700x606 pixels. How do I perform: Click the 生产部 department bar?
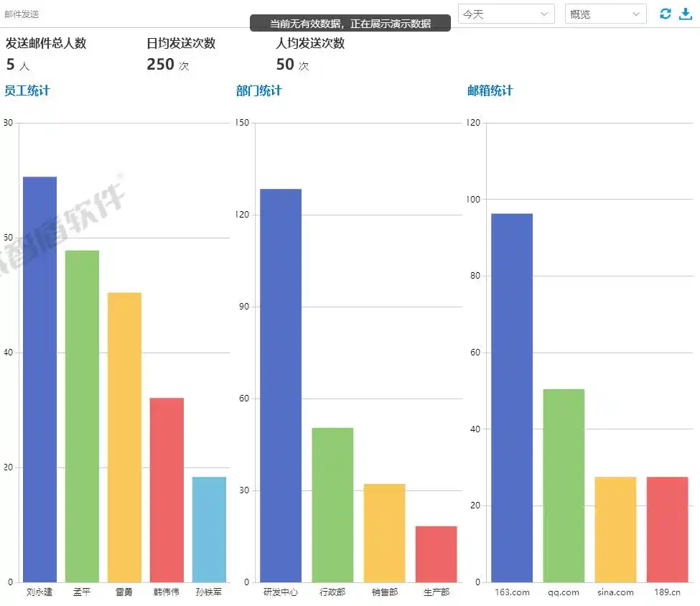click(x=437, y=554)
